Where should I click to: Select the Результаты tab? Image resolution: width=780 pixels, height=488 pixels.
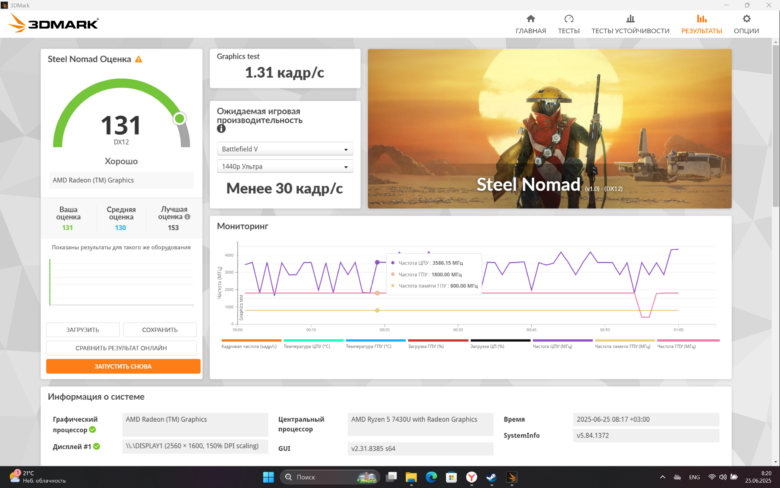click(x=701, y=24)
